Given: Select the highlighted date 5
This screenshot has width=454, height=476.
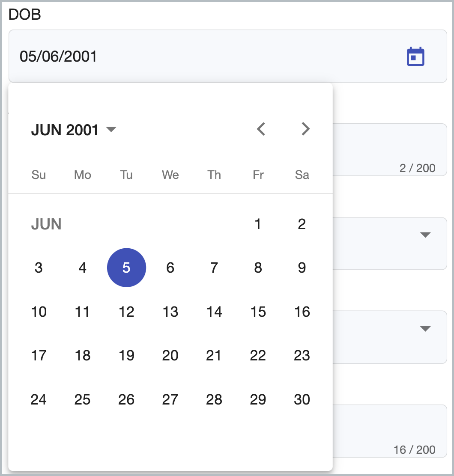Looking at the screenshot, I should 126,268.
